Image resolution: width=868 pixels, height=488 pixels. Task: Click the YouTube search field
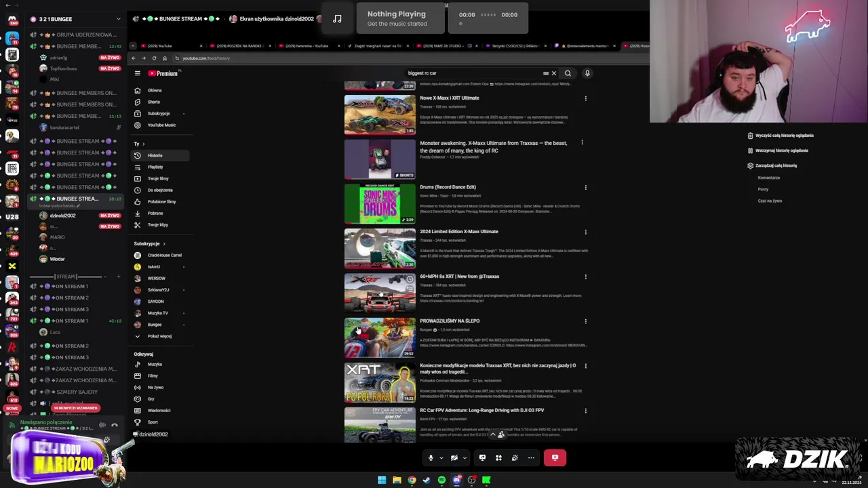point(473,73)
